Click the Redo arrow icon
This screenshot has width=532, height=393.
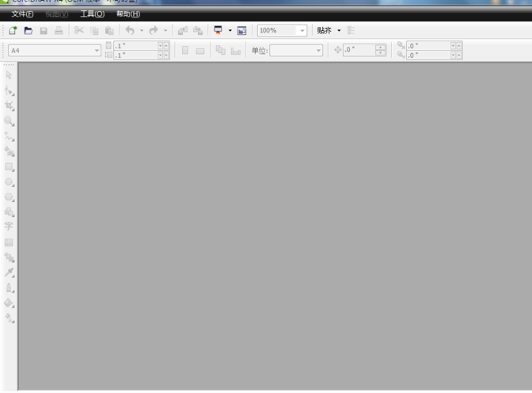coord(154,31)
